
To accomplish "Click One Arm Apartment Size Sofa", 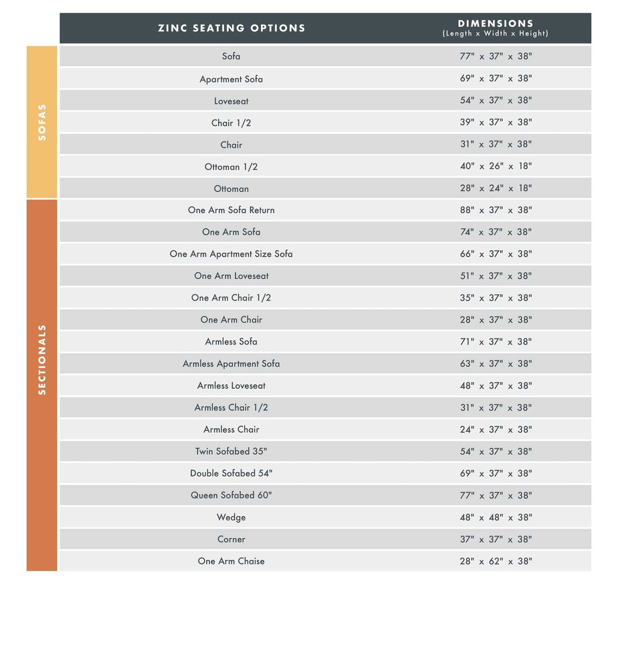I will point(231,254).
